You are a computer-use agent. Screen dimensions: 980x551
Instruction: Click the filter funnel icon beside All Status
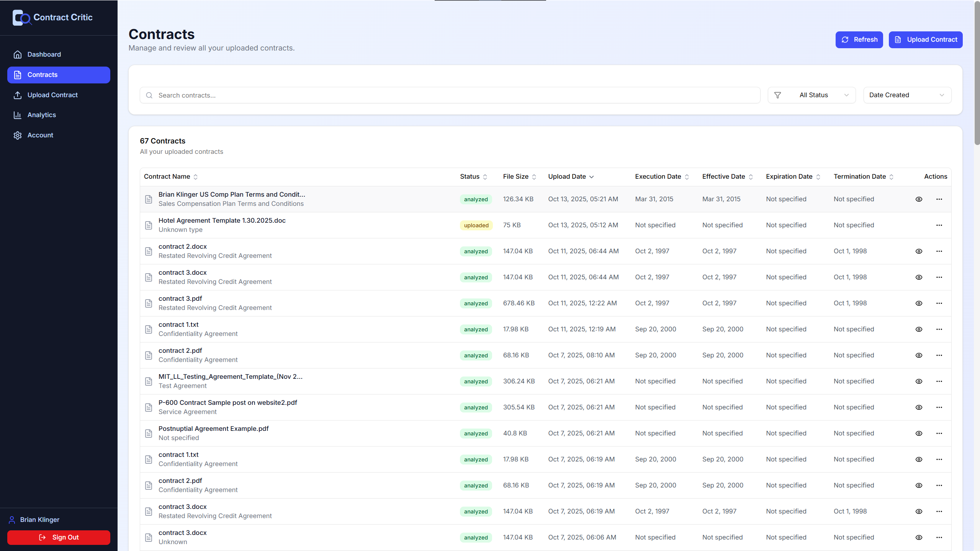[778, 95]
